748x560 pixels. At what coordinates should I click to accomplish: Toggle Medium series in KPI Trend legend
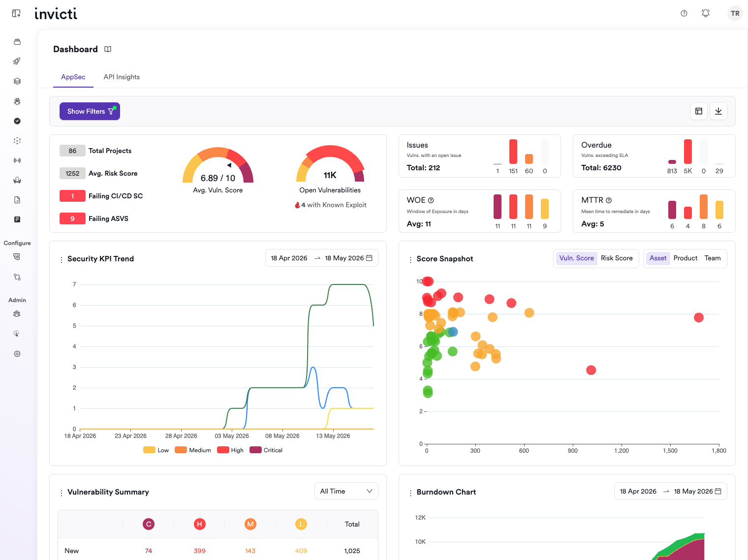(x=193, y=450)
